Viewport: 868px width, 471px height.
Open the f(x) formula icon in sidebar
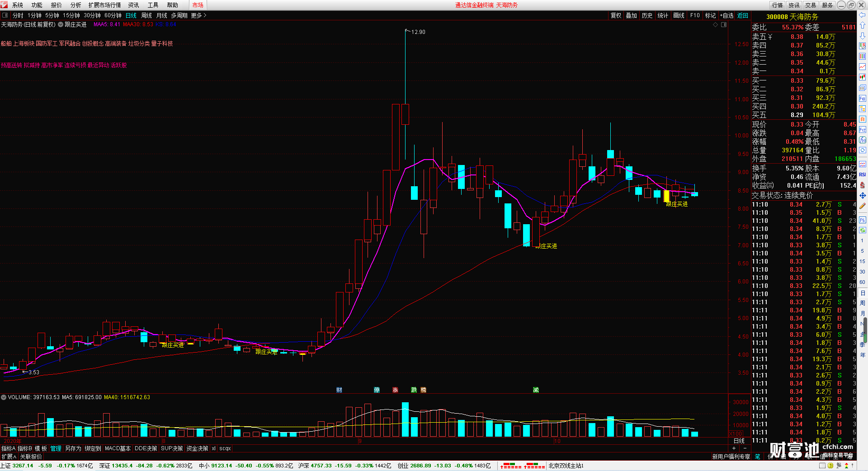click(863, 140)
